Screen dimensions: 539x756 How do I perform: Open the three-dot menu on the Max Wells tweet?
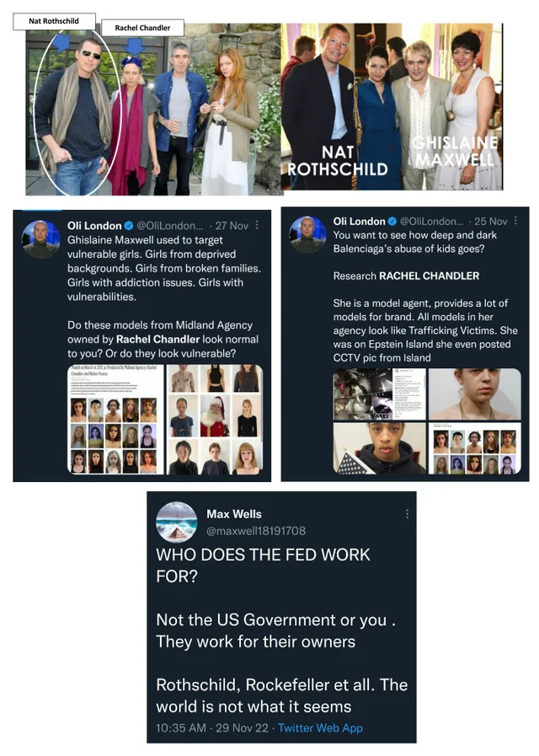(407, 514)
